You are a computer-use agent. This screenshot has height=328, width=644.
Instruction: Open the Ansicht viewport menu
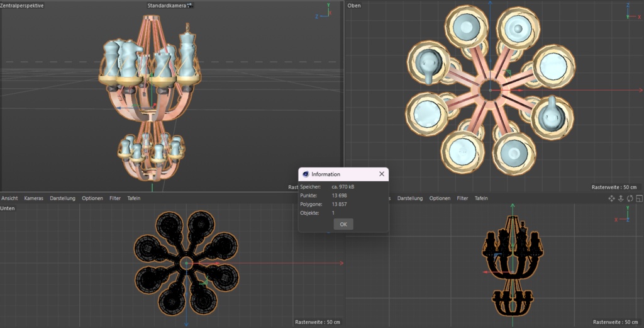pyautogui.click(x=9, y=198)
